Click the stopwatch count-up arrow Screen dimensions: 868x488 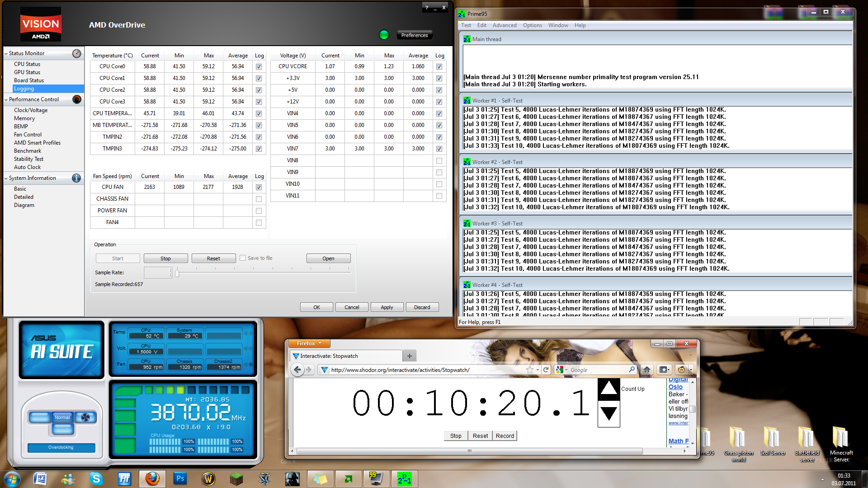pyautogui.click(x=609, y=389)
